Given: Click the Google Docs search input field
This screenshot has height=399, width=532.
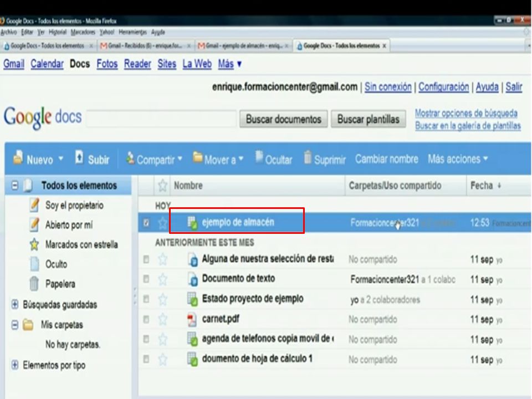Looking at the screenshot, I should (161, 118).
